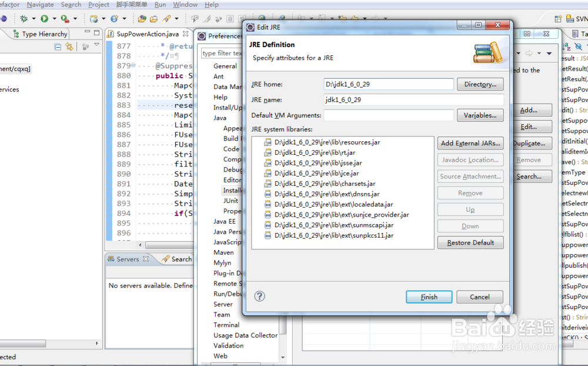This screenshot has height=366, width=588.
Task: Open the Run dropdown arrow
Action: 54,18
